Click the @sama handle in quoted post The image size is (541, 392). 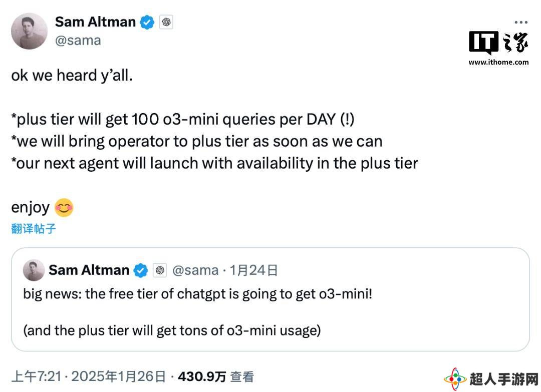coord(195,270)
